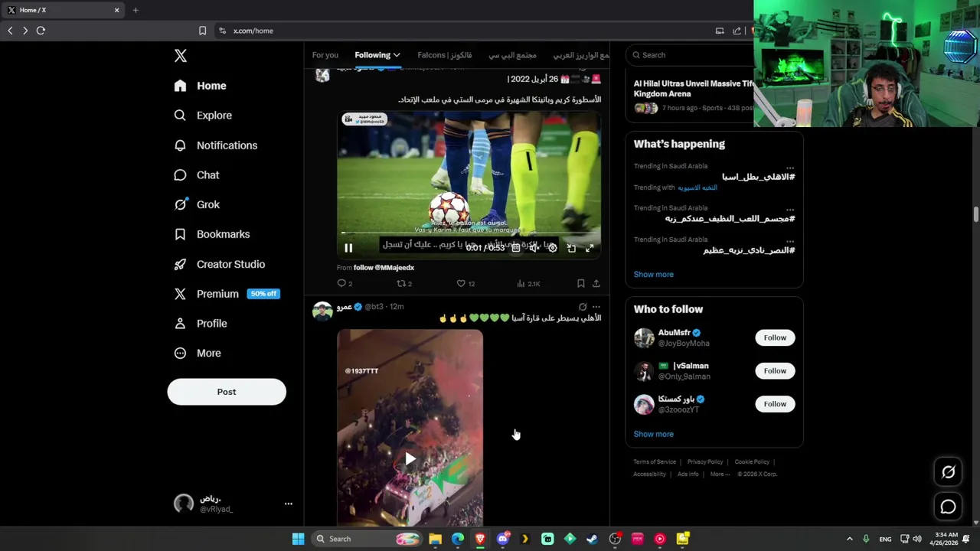Image resolution: width=980 pixels, height=551 pixels.
Task: Pause the Karim video
Action: (x=348, y=248)
